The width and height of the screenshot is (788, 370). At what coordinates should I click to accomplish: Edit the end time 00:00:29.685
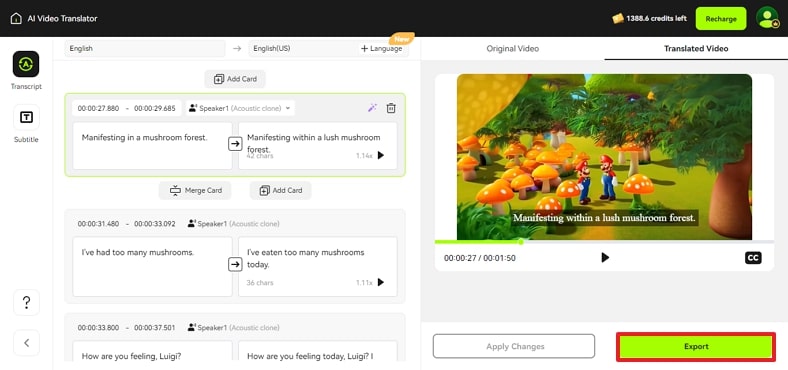(155, 108)
